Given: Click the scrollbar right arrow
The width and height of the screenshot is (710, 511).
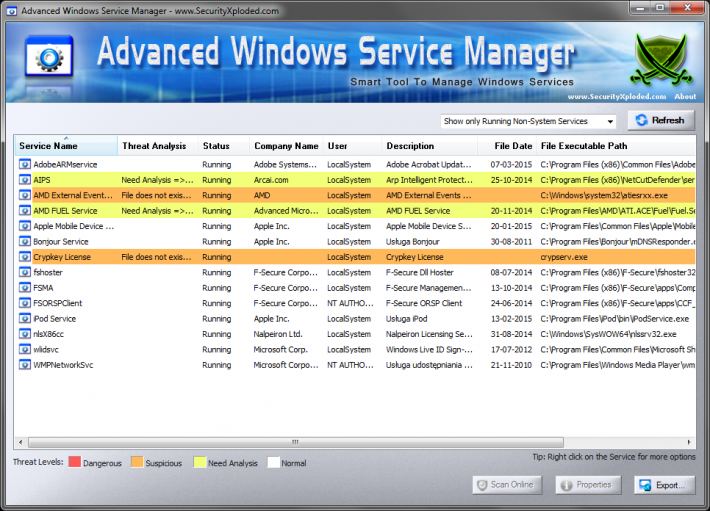Looking at the screenshot, I should 689,442.
